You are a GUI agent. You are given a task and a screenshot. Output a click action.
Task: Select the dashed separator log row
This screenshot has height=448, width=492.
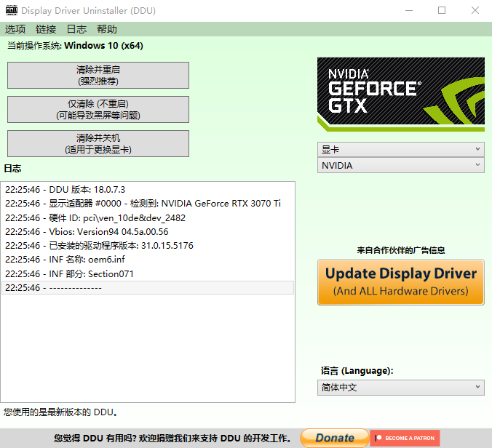click(148, 288)
